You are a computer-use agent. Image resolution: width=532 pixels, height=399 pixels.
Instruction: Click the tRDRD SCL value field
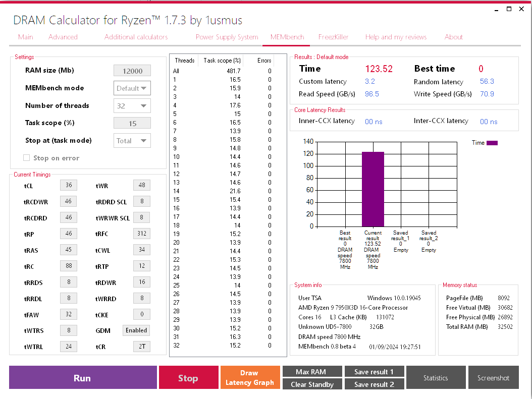click(142, 201)
